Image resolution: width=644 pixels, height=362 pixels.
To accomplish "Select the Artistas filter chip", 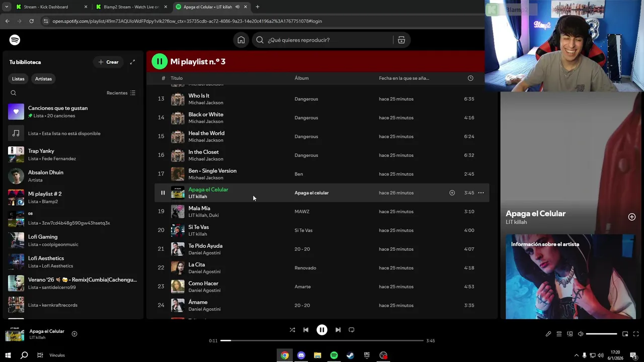I will coord(43,79).
